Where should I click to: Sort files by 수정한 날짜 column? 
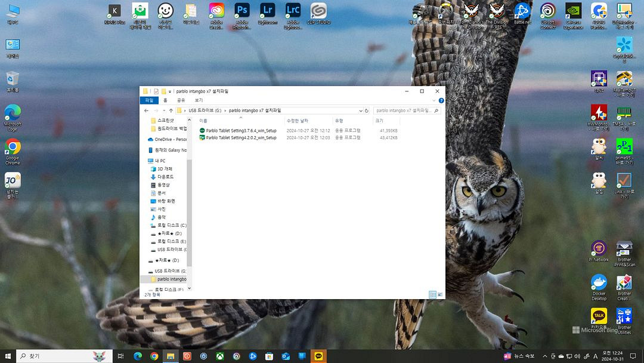tap(308, 121)
